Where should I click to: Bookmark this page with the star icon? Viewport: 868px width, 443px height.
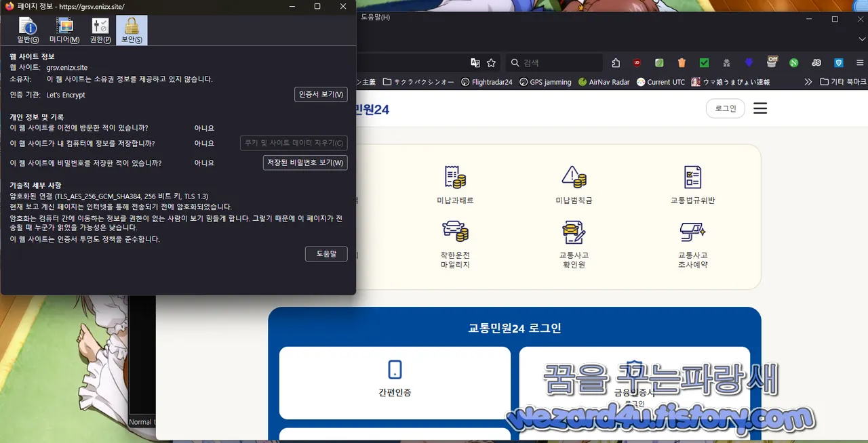coord(492,63)
